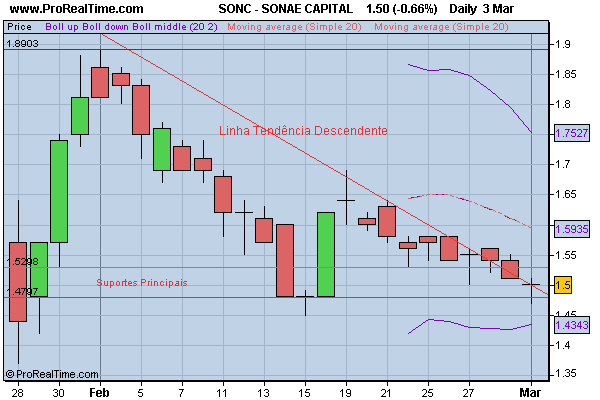Click the doji candle above 19
Image resolution: width=600 pixels, height=400 pixels.
click(x=346, y=200)
